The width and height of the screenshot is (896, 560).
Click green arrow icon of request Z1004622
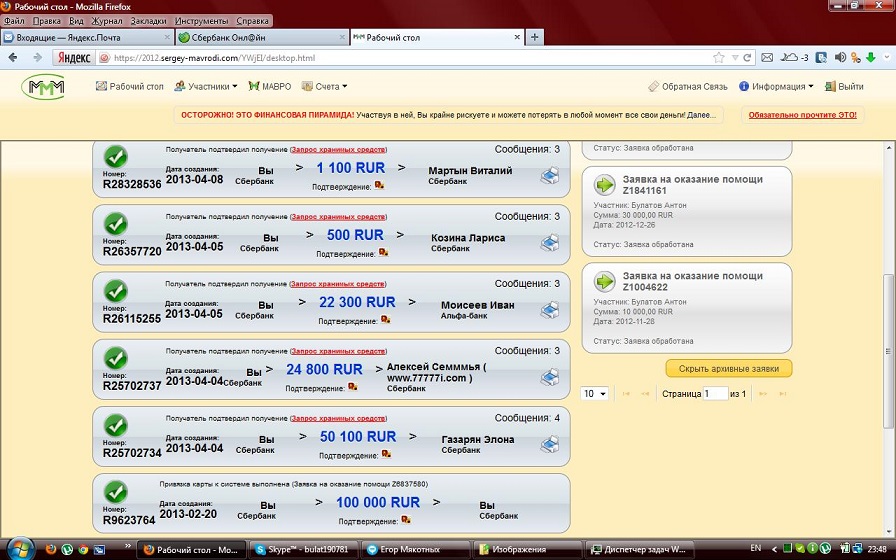[x=605, y=281]
